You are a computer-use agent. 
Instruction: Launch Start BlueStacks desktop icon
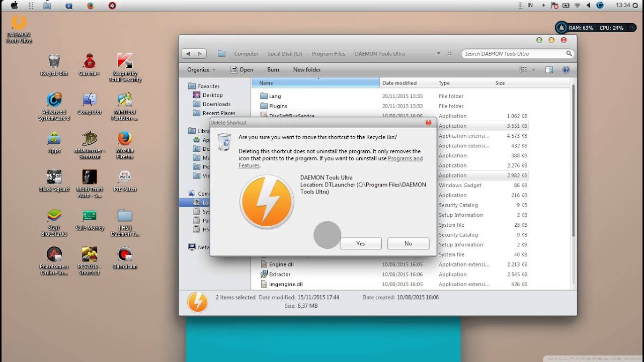pos(54,222)
